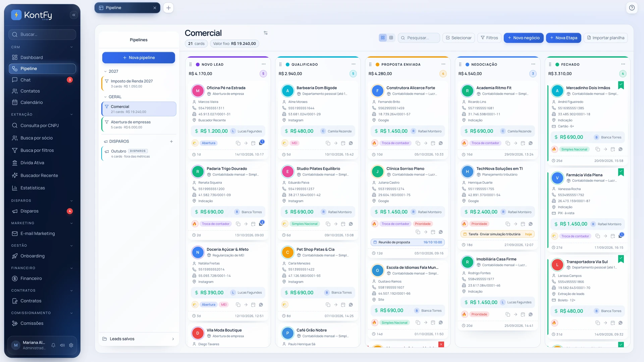Screen dimensions: 644x362
Task: Open Negociação column three-dots menu
Action: tap(533, 64)
